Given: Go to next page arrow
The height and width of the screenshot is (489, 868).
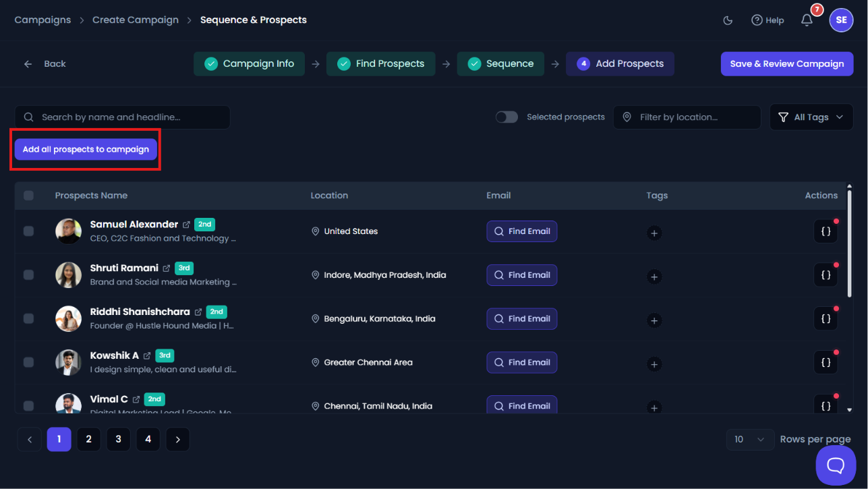Looking at the screenshot, I should [x=177, y=439].
